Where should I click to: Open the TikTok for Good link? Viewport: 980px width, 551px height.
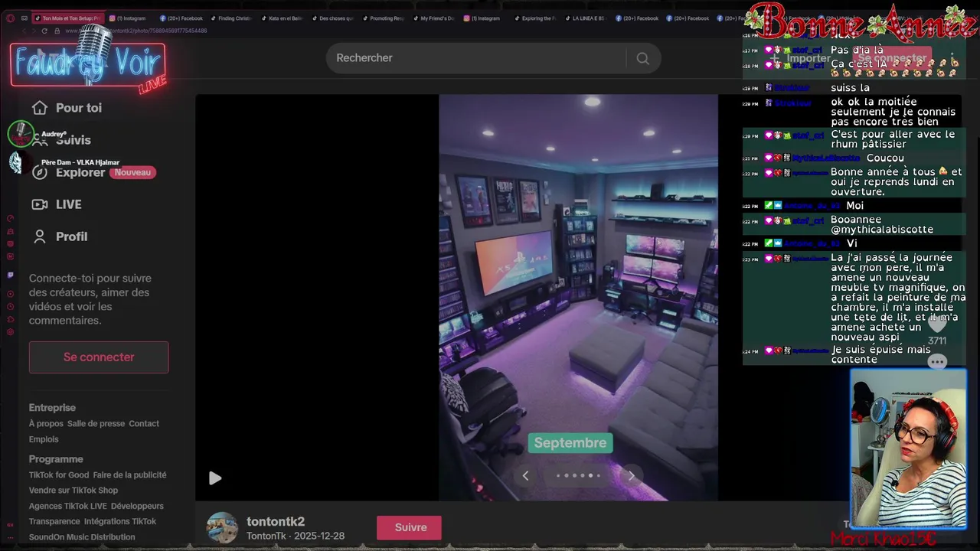[59, 475]
